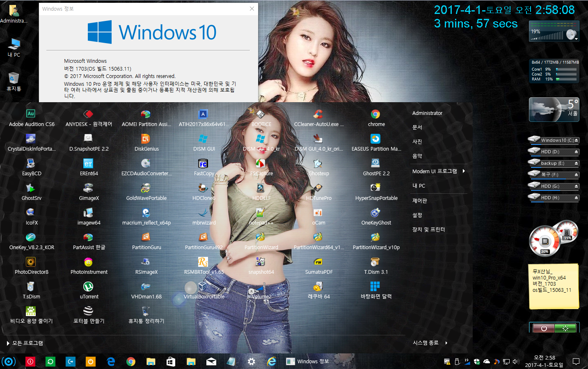This screenshot has width=588, height=369.
Task: Open DiskGenius program
Action: [146, 143]
